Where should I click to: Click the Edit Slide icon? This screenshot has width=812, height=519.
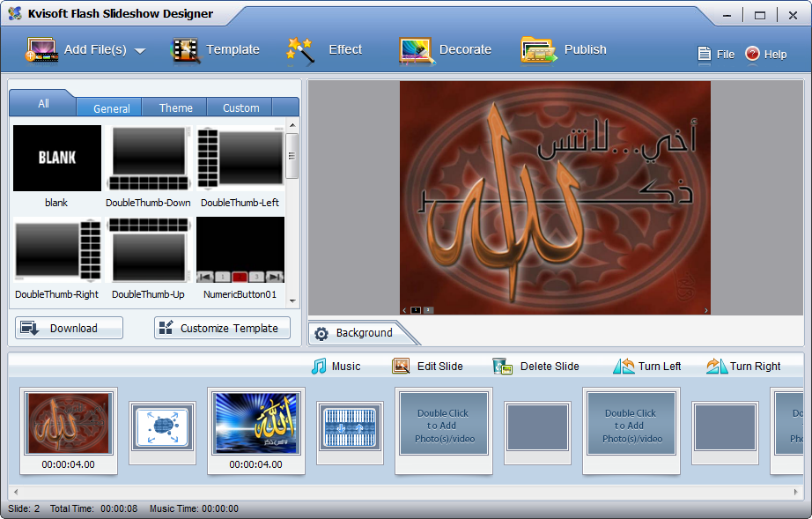coord(401,367)
